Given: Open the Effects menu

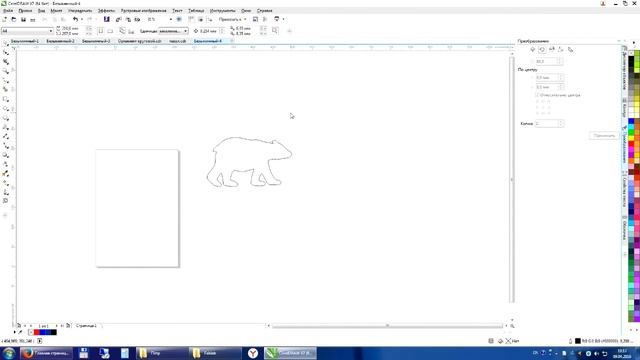Looking at the screenshot, I should click(106, 11).
